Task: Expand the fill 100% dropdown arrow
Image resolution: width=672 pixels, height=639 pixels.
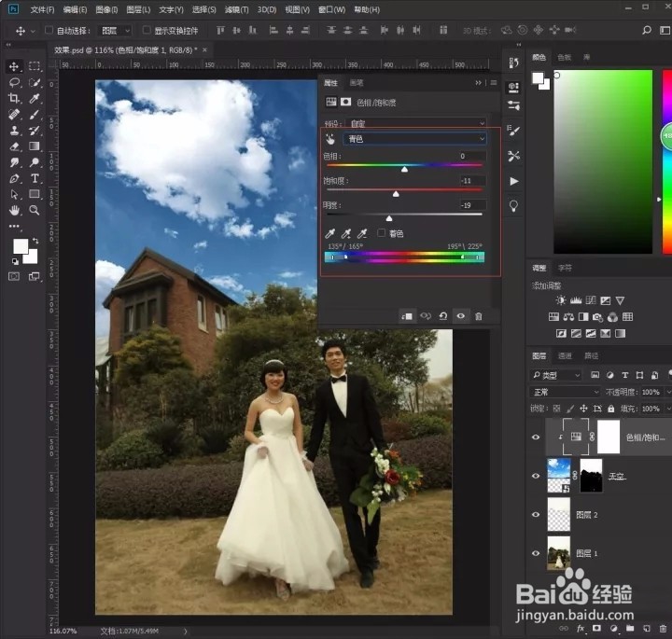Action: (667, 409)
